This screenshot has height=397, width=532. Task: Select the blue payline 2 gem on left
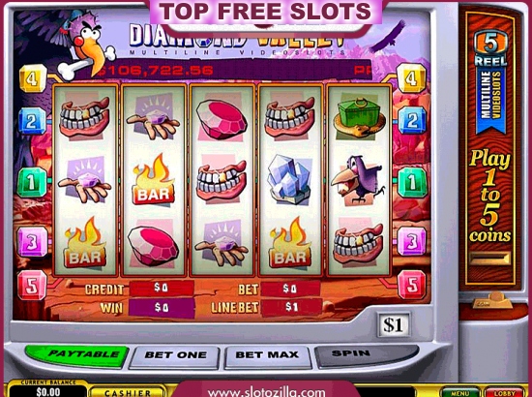pyautogui.click(x=32, y=121)
